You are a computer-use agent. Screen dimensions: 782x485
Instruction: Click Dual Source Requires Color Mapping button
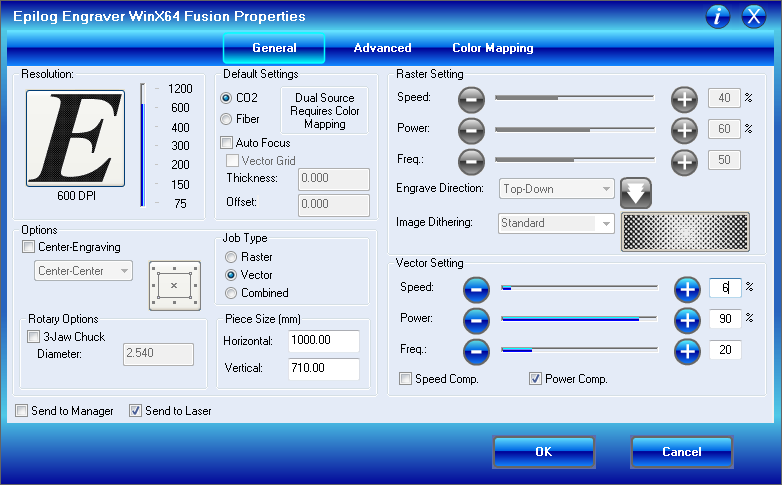pyautogui.click(x=325, y=111)
